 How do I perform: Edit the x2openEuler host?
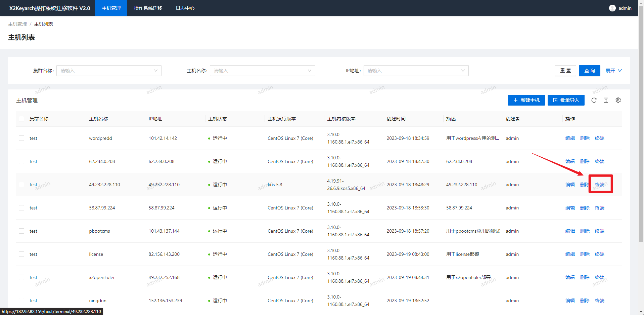(570, 277)
